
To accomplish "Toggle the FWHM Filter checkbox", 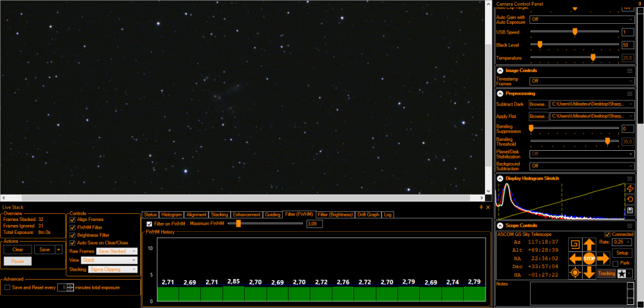I will pos(73,227).
